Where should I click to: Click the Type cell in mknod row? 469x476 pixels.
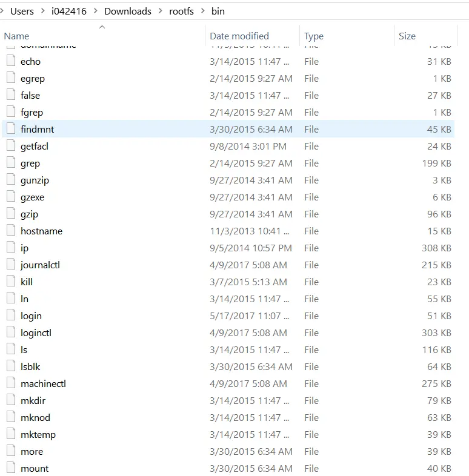click(x=311, y=418)
